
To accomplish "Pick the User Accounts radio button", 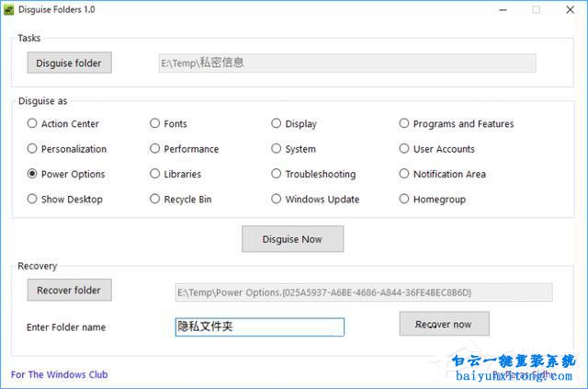I will pyautogui.click(x=404, y=148).
